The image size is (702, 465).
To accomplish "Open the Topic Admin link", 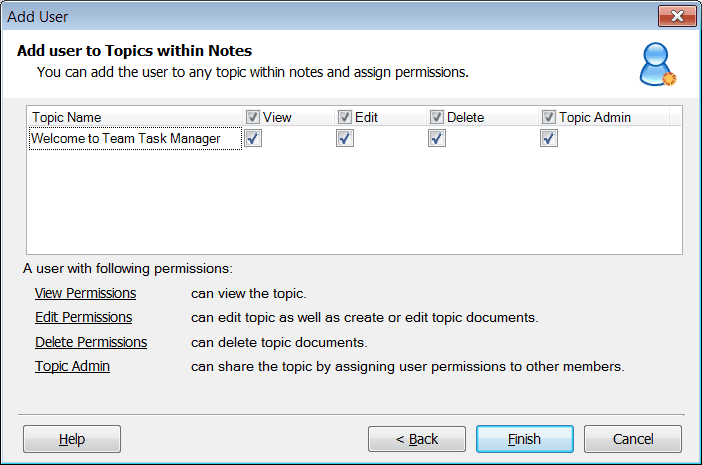I will (x=72, y=366).
